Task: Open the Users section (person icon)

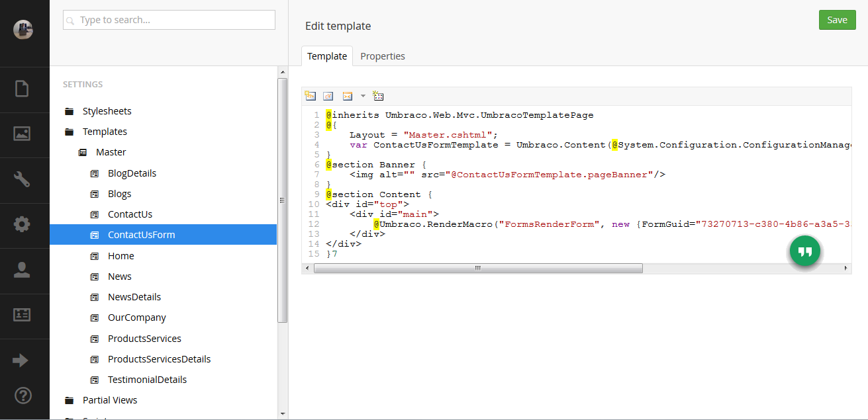Action: tap(22, 269)
